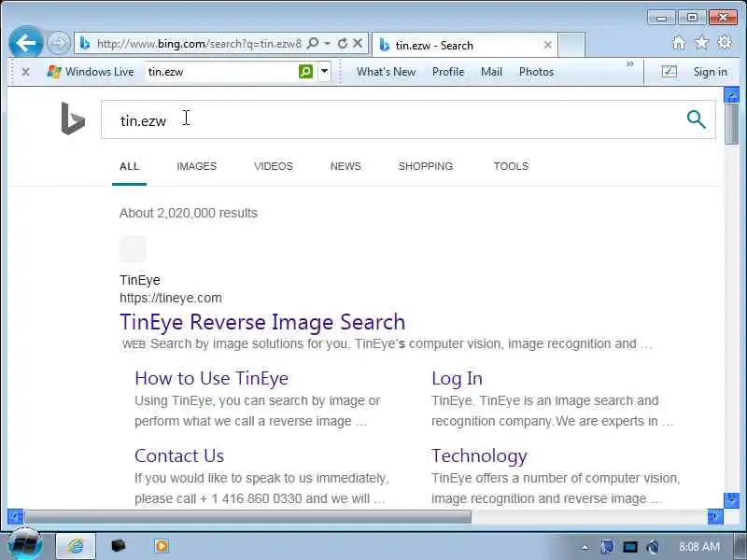Image resolution: width=747 pixels, height=560 pixels.
Task: Open What's New in the toolbar
Action: point(386,72)
